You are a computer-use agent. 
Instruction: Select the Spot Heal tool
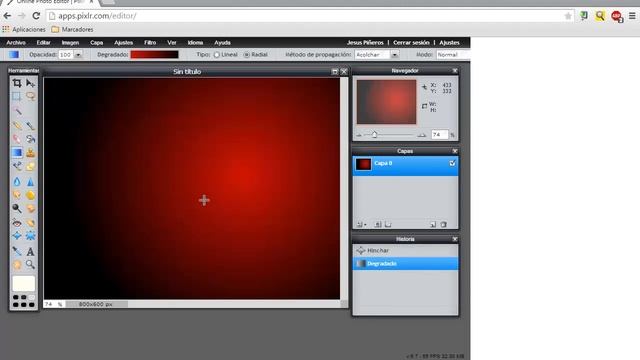click(31, 223)
